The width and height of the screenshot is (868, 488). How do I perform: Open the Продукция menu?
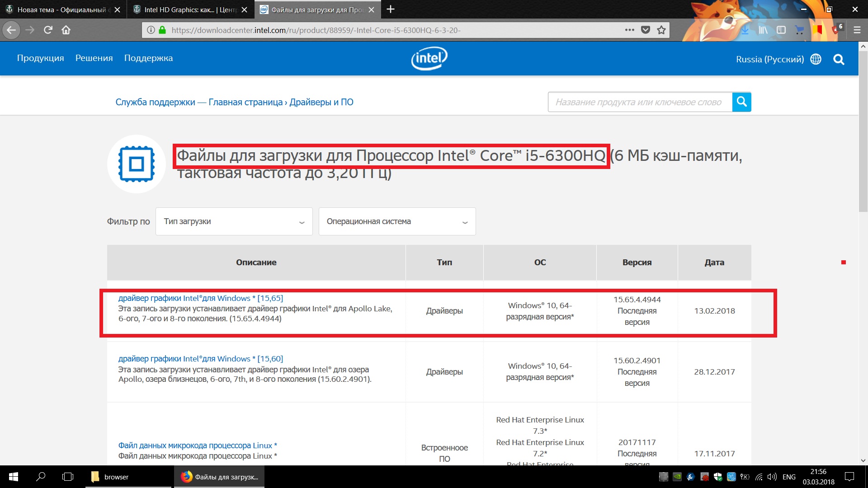pos(40,58)
